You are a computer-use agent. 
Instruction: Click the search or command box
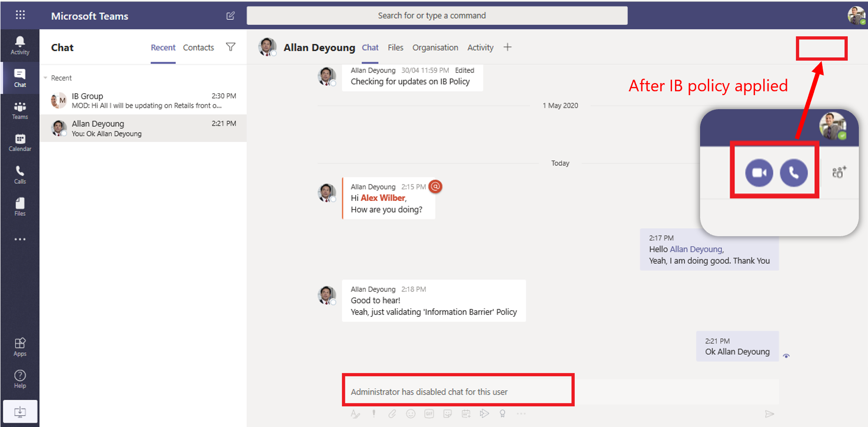click(x=437, y=15)
